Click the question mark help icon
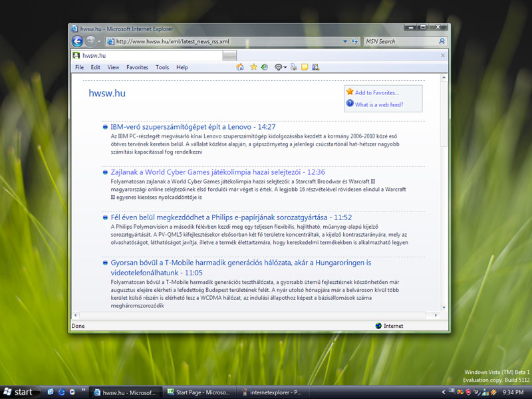532x399 pixels. (350, 103)
